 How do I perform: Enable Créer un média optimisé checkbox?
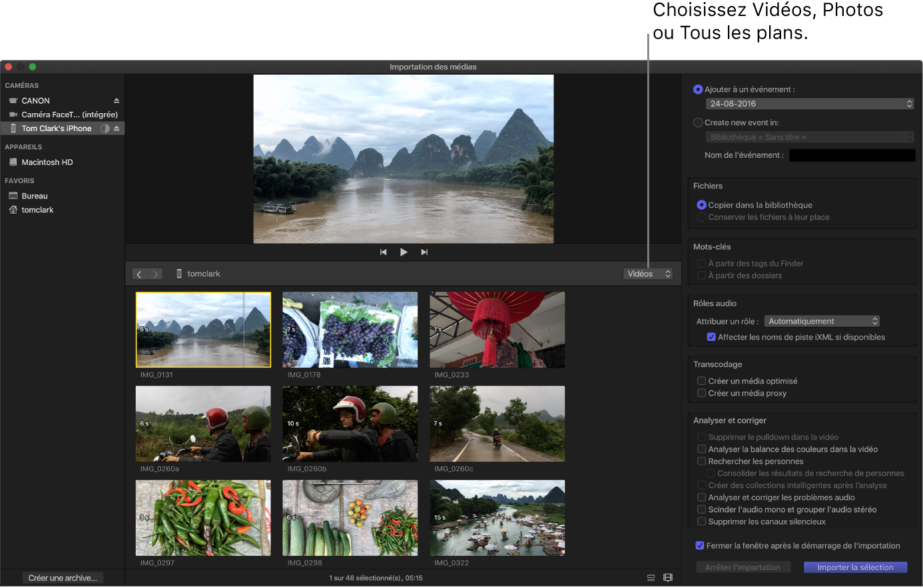[x=701, y=381]
